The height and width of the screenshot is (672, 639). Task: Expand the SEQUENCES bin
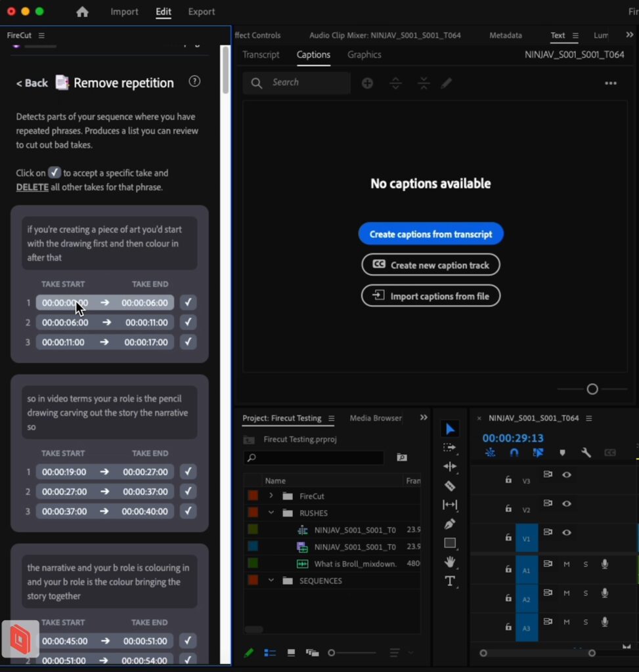tap(271, 580)
